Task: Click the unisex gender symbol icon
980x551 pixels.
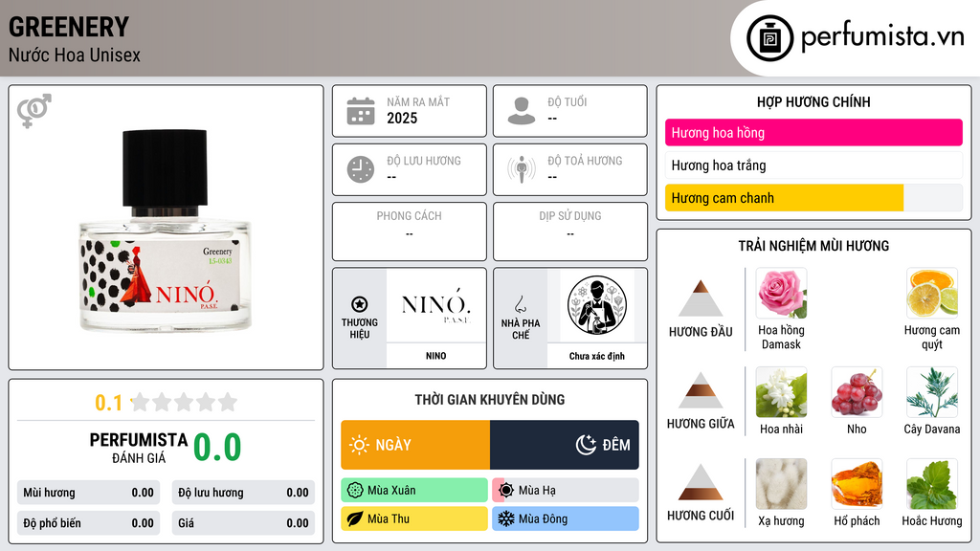Action: click(34, 111)
